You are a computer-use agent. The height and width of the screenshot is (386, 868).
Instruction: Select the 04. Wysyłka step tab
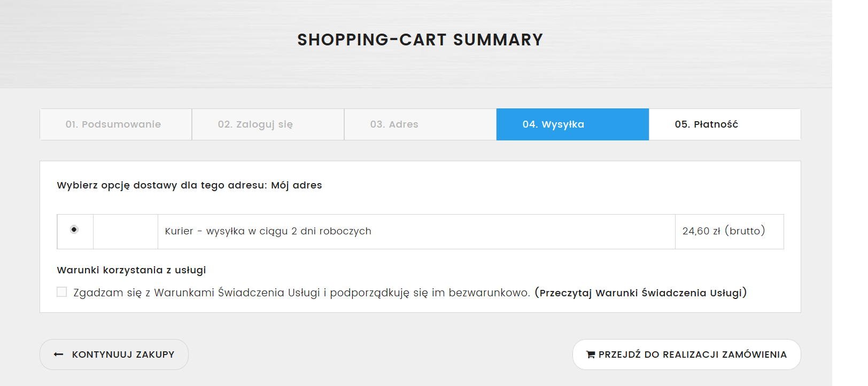(x=553, y=124)
